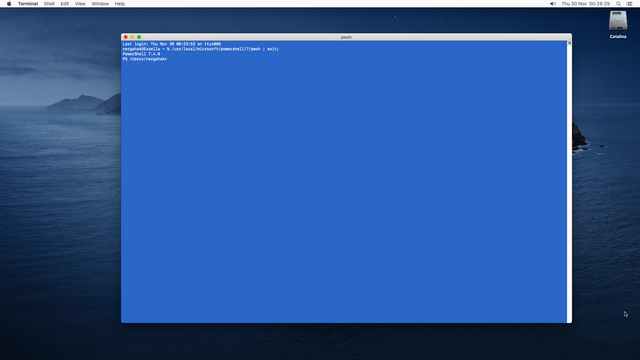
Task: Open the Apple menu
Action: coord(9,4)
